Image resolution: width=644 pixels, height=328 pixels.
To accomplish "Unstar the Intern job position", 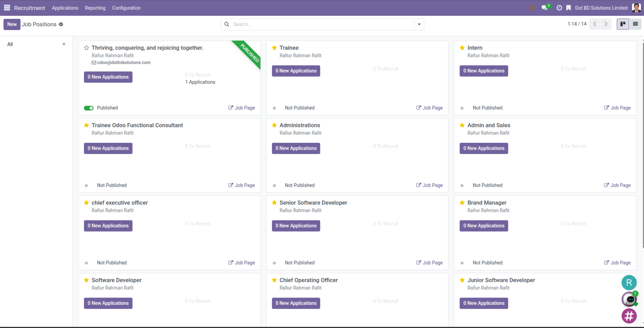I will (x=462, y=48).
